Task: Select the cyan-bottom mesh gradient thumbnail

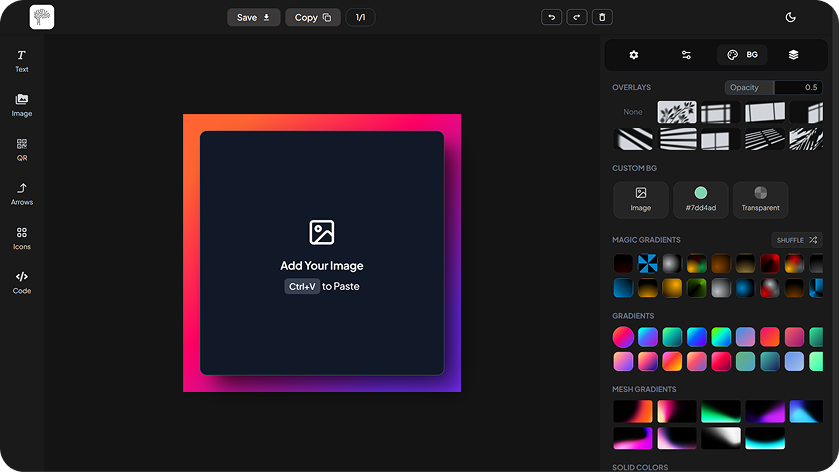Action: point(765,438)
